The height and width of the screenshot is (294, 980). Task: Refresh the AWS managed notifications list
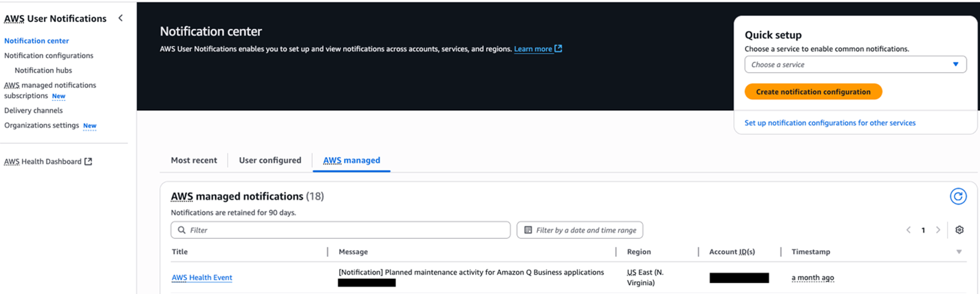coord(958,196)
